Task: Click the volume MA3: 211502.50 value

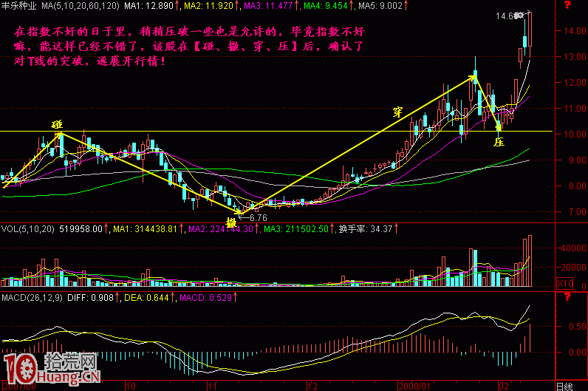Action: point(296,228)
